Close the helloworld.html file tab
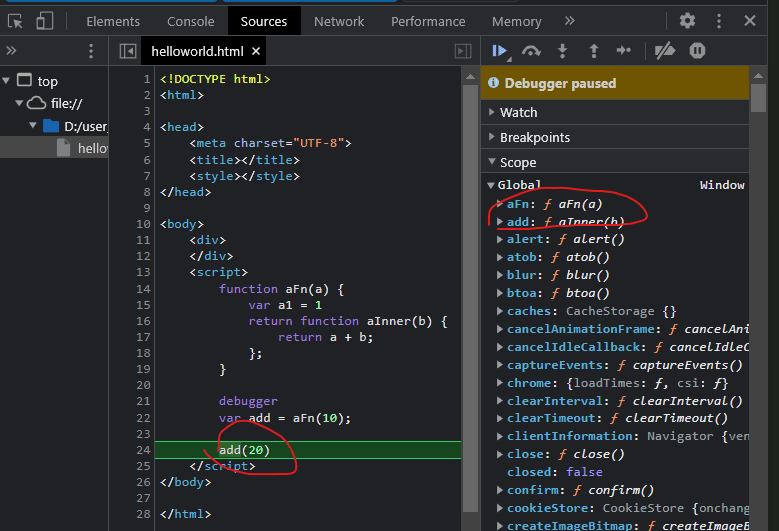The width and height of the screenshot is (779, 531). [256, 51]
